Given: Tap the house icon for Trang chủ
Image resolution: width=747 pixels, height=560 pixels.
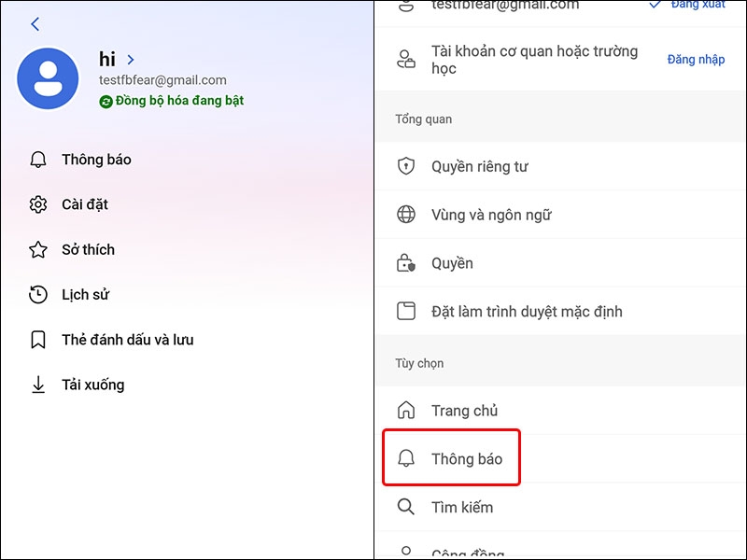Looking at the screenshot, I should tap(406, 410).
